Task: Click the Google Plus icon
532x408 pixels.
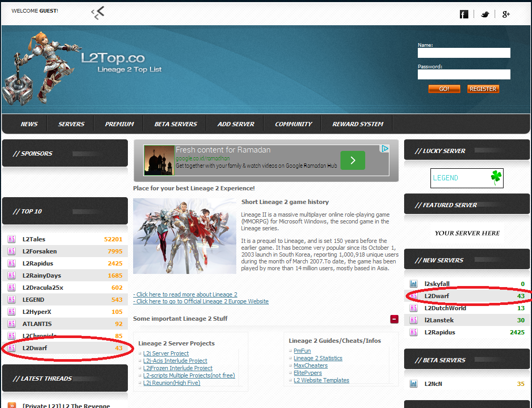Action: (506, 14)
